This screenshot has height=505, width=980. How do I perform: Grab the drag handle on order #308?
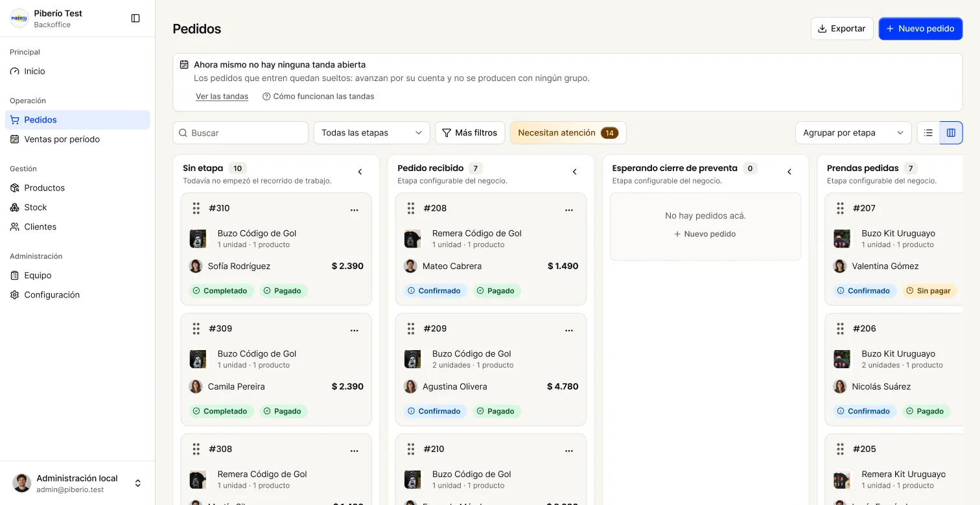coord(196,449)
